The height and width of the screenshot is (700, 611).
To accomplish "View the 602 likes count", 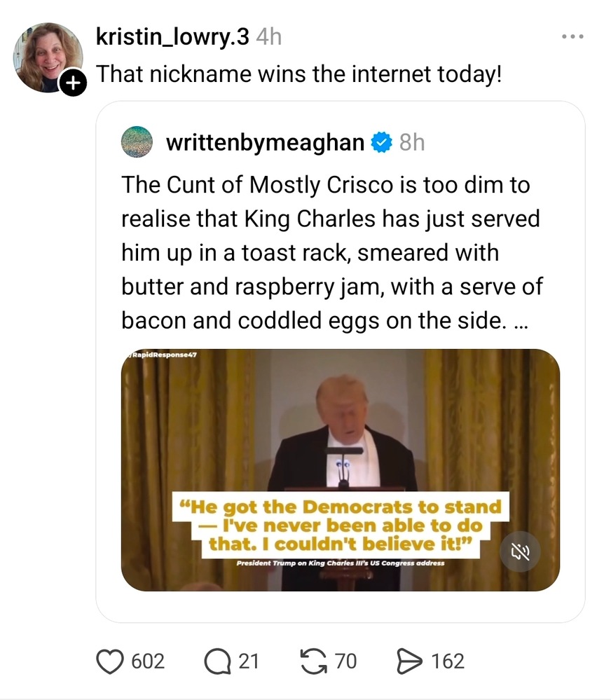I will tap(148, 661).
